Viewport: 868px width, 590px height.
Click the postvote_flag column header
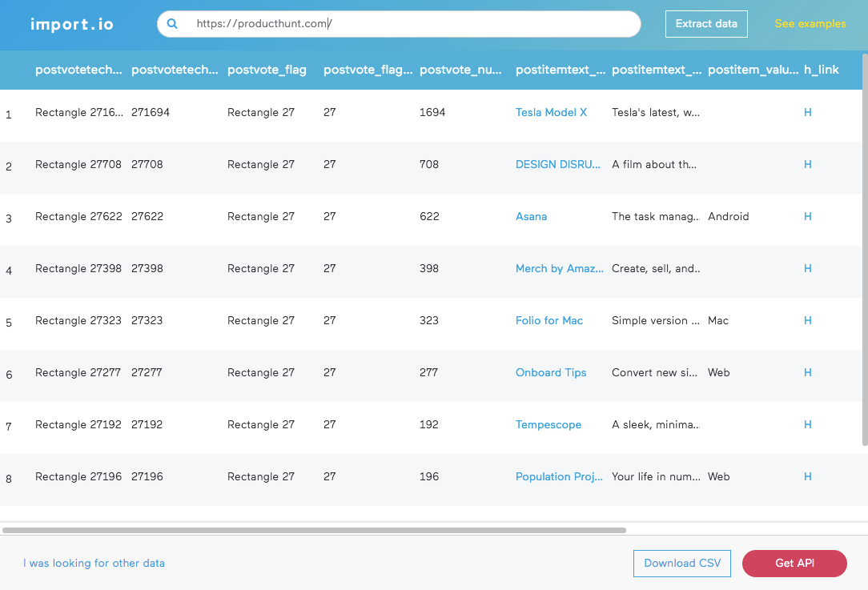click(x=267, y=70)
